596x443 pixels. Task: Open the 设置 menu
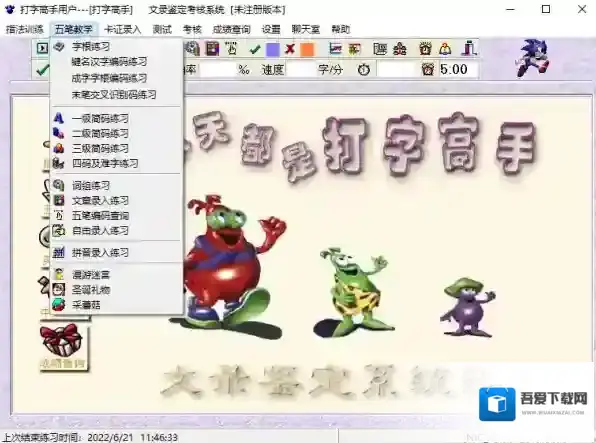(271, 29)
